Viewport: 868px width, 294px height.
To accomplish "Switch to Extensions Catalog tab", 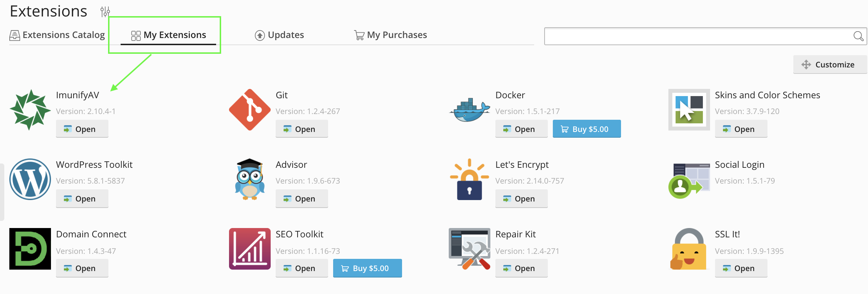I will click(57, 35).
